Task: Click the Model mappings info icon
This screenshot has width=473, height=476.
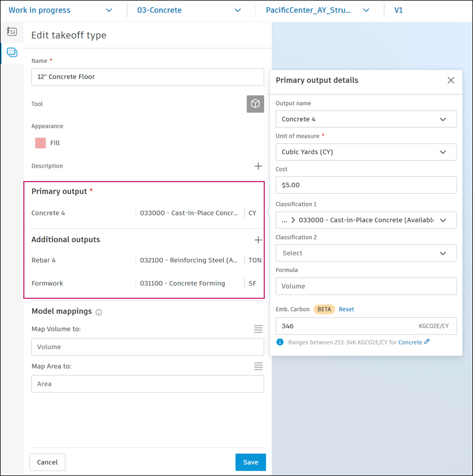Action: click(99, 312)
